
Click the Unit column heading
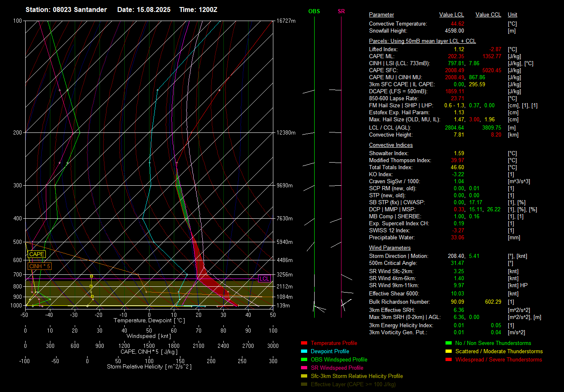pyautogui.click(x=512, y=15)
